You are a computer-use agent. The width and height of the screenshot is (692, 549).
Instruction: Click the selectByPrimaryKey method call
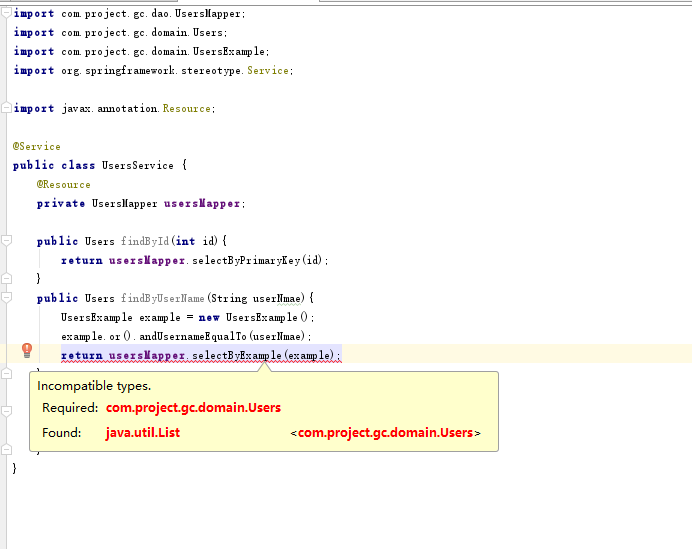pyautogui.click(x=246, y=260)
